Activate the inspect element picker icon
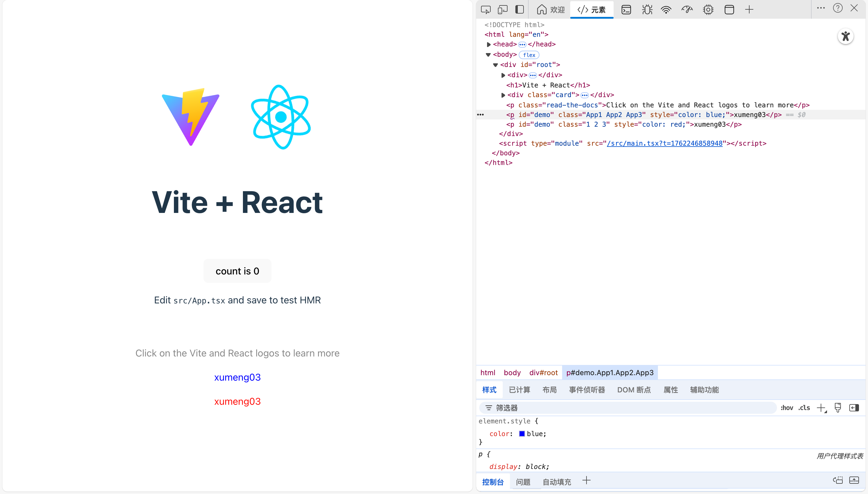The height and width of the screenshot is (494, 868). [x=486, y=10]
